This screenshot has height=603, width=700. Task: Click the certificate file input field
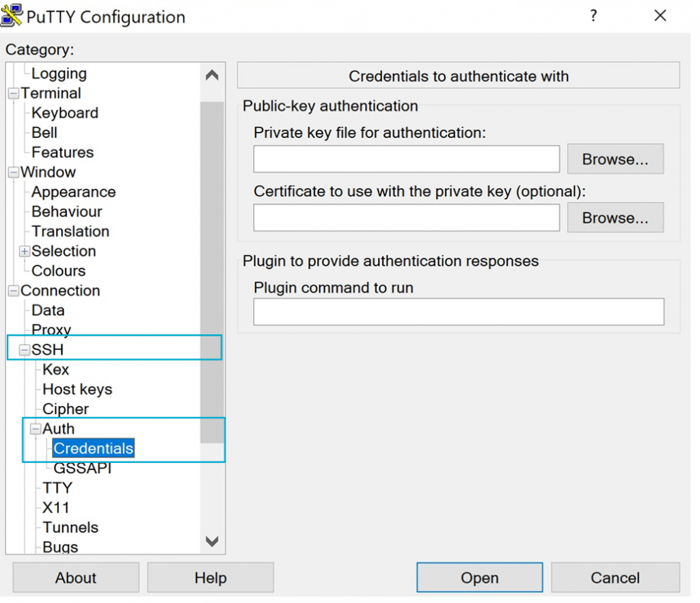click(406, 218)
